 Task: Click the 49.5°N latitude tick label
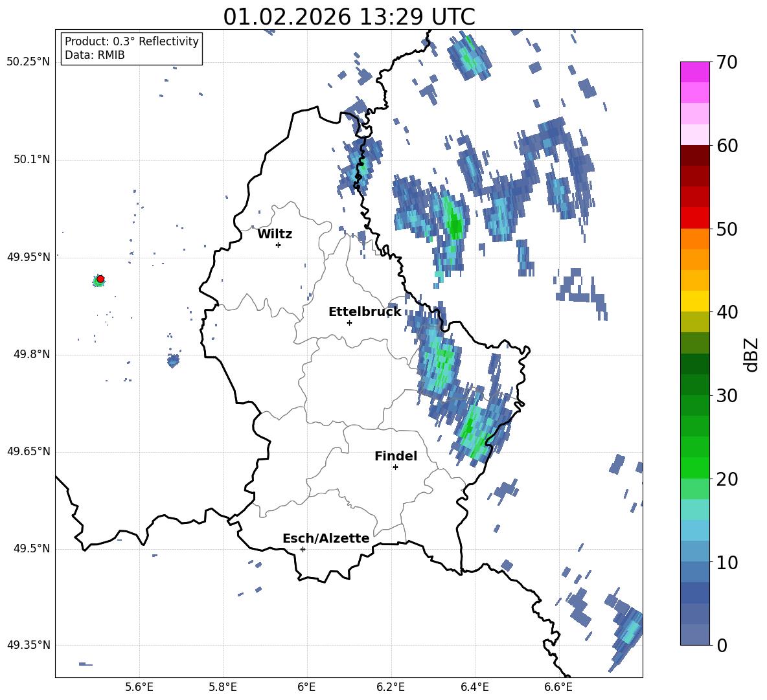(32, 548)
